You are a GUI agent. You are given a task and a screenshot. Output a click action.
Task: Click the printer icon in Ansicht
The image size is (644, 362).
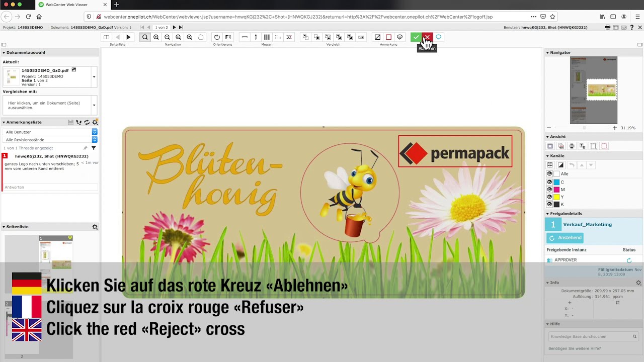(572, 146)
